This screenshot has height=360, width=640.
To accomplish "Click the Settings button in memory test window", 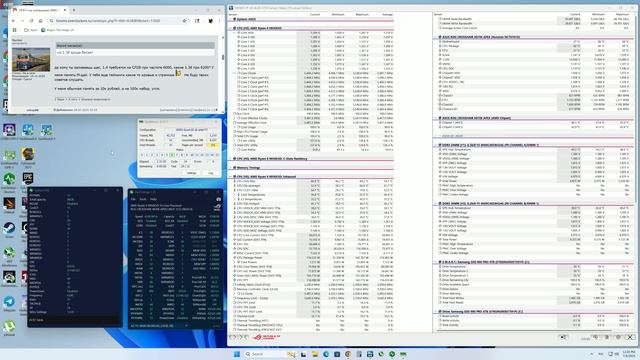I will (191, 173).
